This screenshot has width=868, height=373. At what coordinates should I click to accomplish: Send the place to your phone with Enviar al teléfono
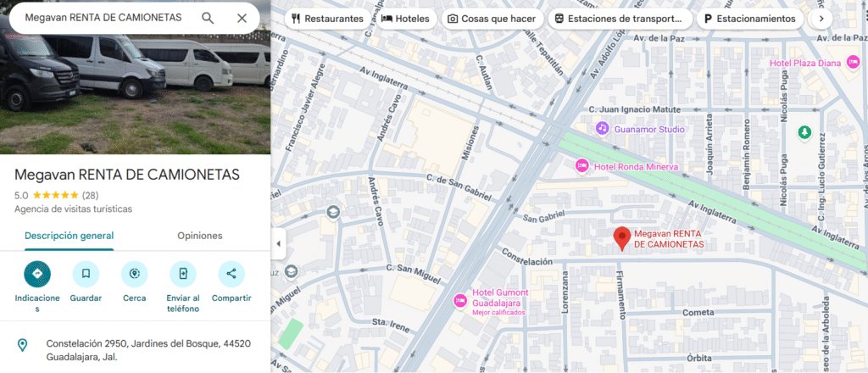183,274
